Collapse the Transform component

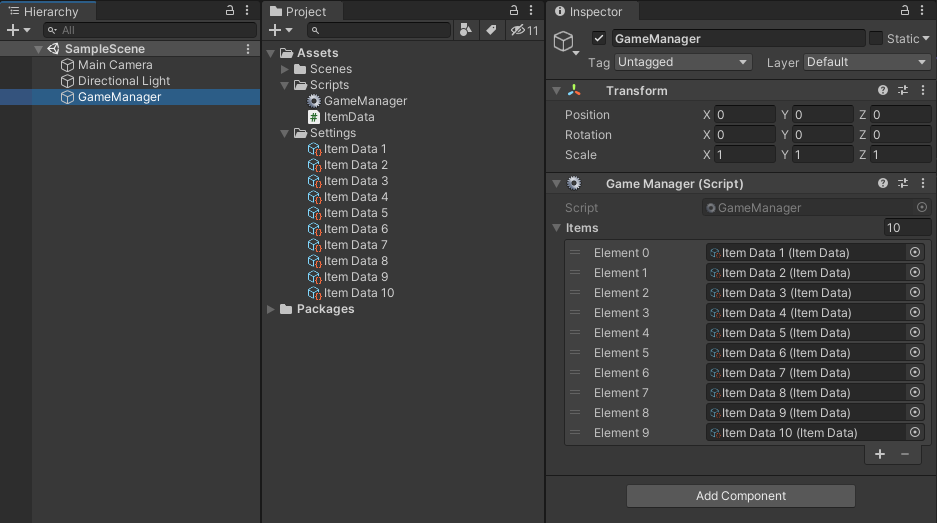click(x=556, y=91)
